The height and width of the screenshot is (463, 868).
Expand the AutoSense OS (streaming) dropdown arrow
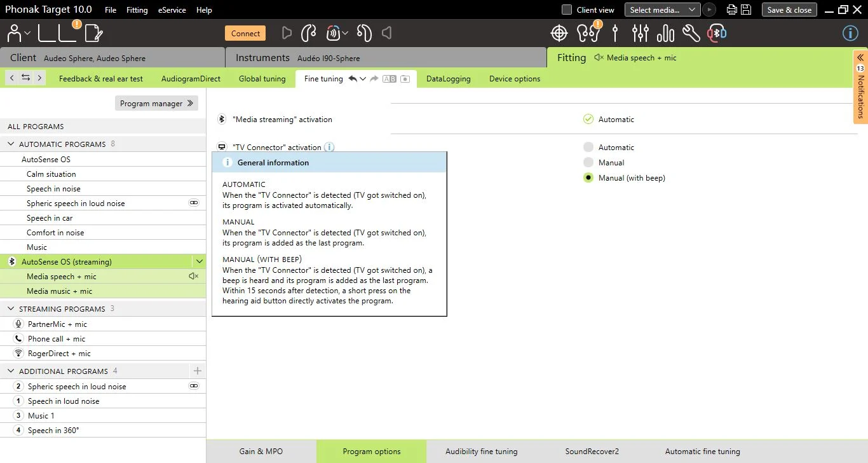pyautogui.click(x=200, y=261)
